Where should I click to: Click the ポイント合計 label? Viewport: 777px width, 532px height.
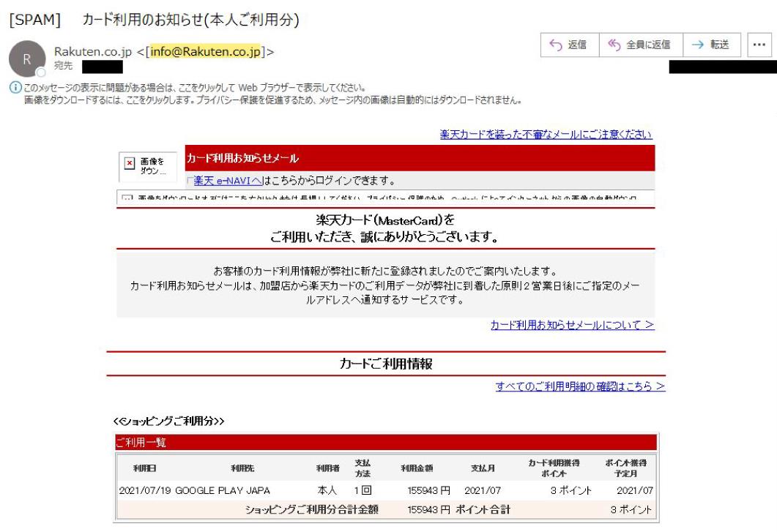tap(483, 510)
